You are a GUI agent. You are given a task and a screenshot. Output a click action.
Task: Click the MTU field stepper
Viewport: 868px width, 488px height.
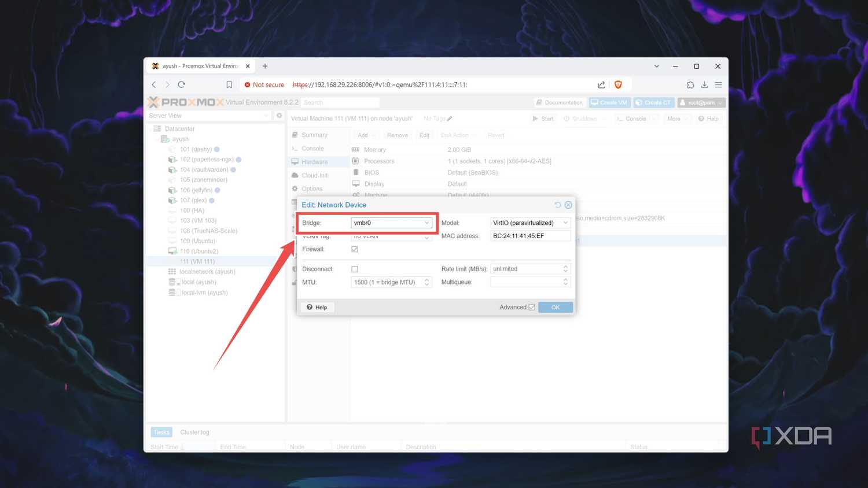click(x=426, y=282)
